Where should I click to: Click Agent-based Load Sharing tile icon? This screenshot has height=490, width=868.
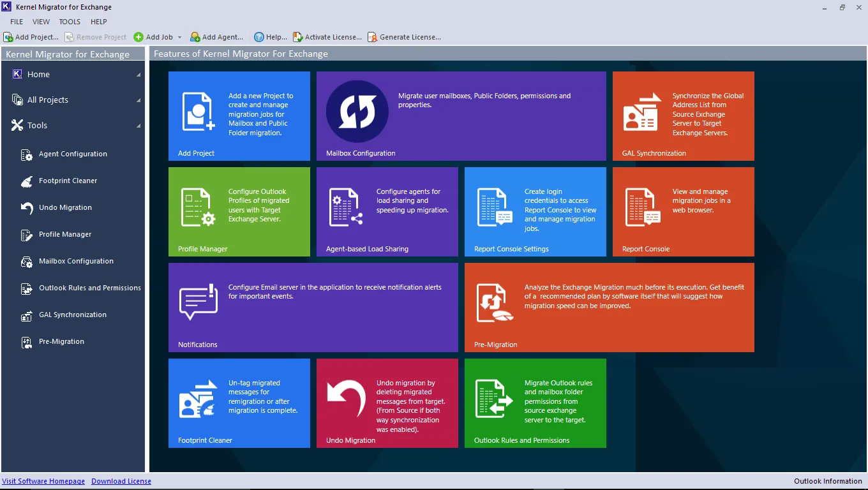click(x=346, y=207)
